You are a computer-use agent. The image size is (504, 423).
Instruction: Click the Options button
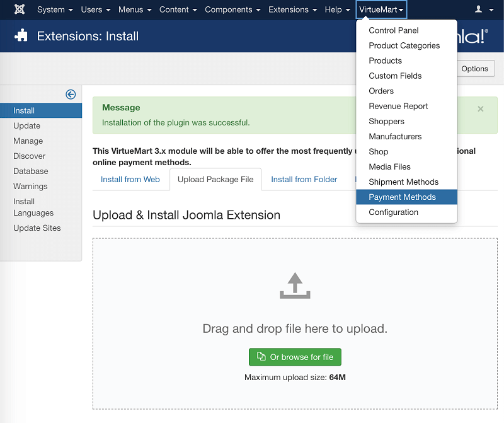(x=474, y=69)
